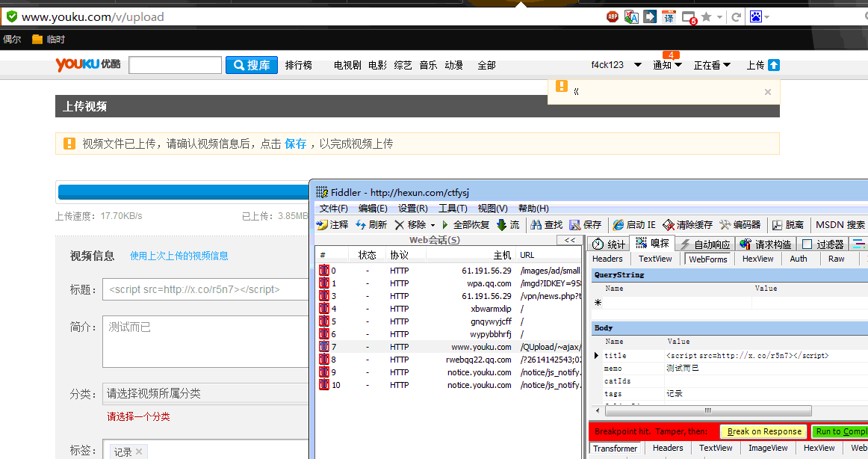This screenshot has width=868, height=459.
Task: Click the blue 搜库 search button
Action: [252, 65]
